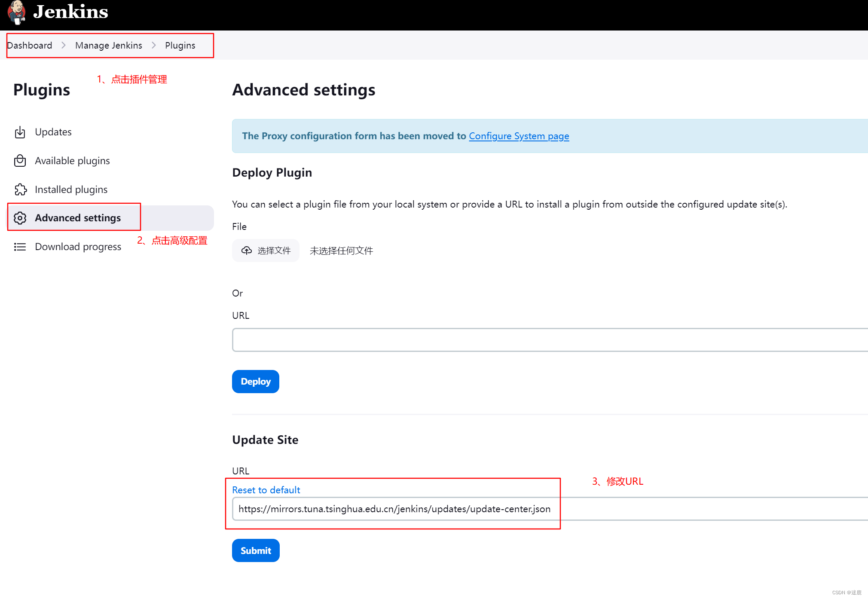Screen dimensions: 868x599
Task: Click the Advanced settings gear icon
Action: click(x=20, y=218)
